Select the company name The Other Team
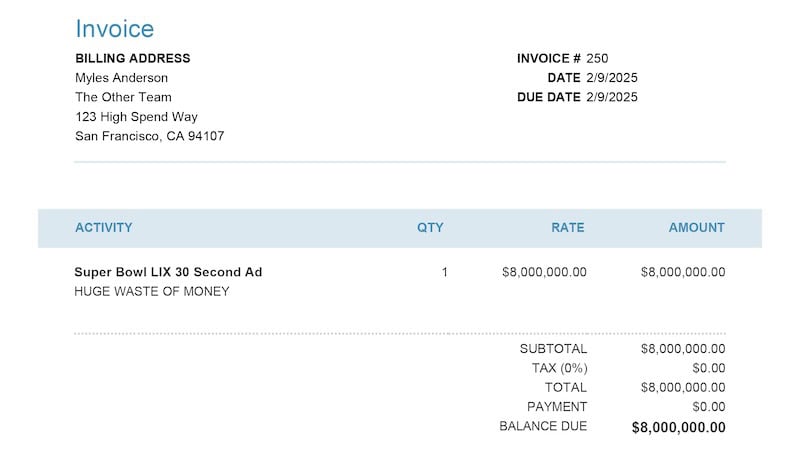 123,97
